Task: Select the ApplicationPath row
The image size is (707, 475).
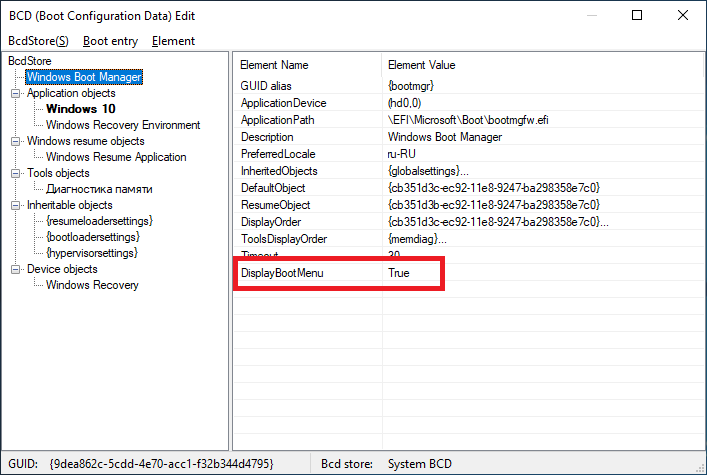Action: pos(469,120)
